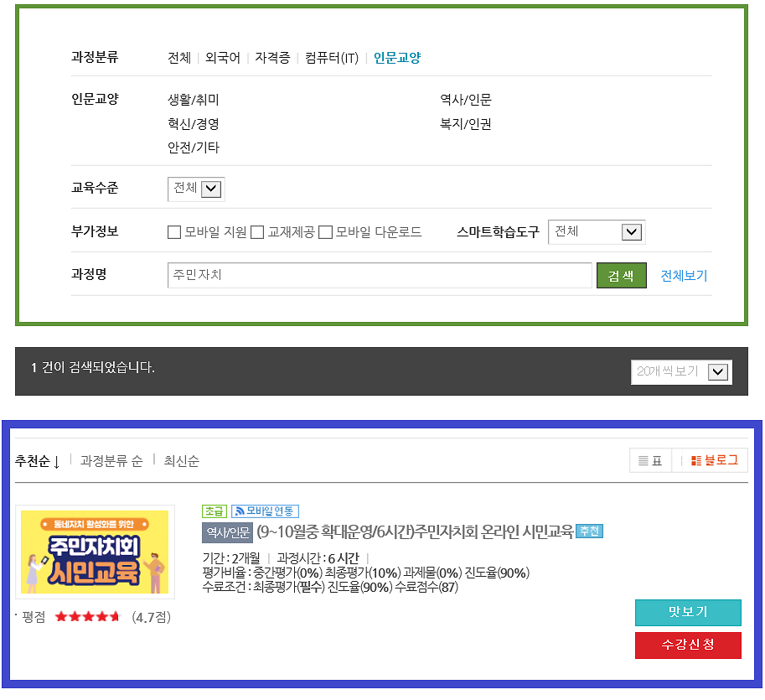
Task: Open the 주민자치회 시민교육 course thumbnail
Action: 95,552
